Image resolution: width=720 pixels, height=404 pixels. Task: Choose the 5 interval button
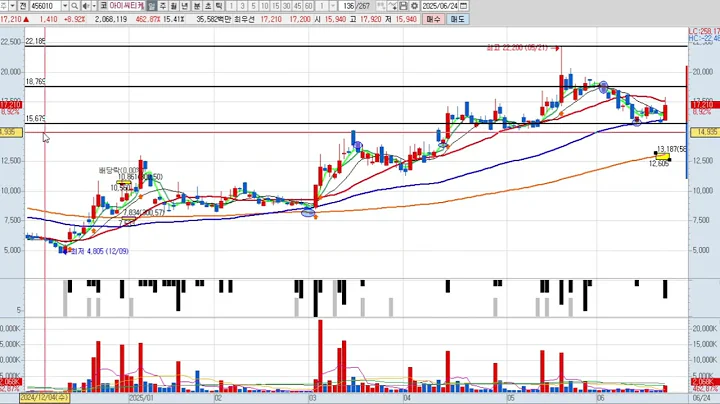point(253,6)
